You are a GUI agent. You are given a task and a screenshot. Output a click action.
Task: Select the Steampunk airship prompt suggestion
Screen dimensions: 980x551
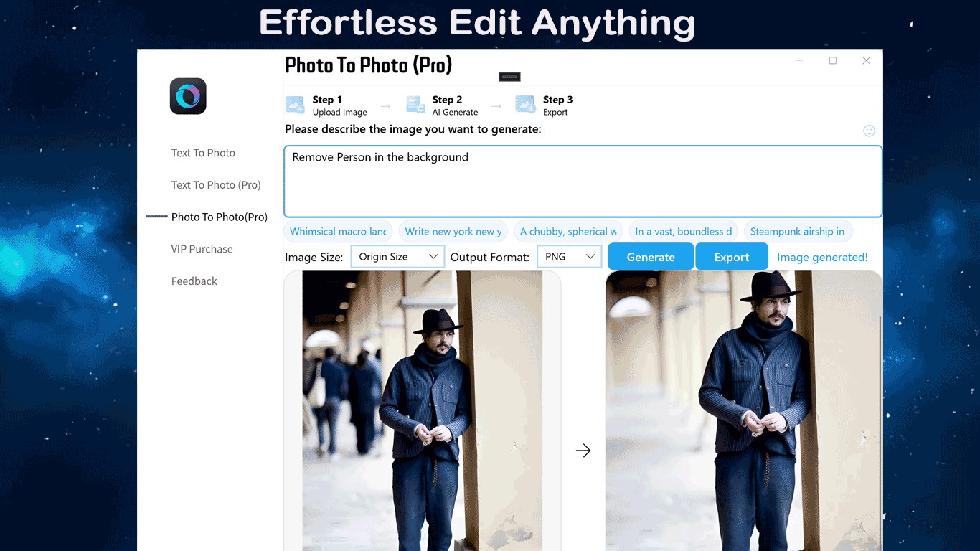[798, 231]
